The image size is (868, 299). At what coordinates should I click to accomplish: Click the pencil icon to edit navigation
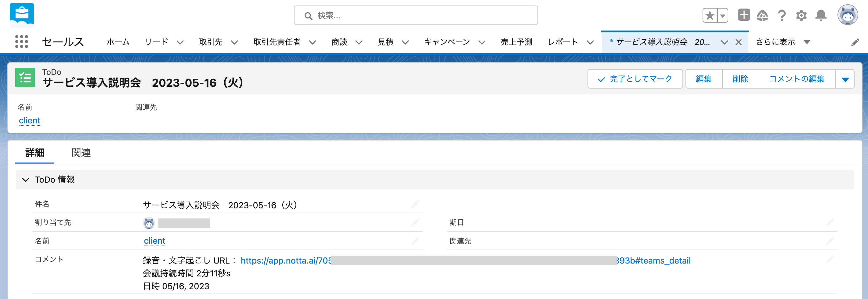(x=855, y=42)
